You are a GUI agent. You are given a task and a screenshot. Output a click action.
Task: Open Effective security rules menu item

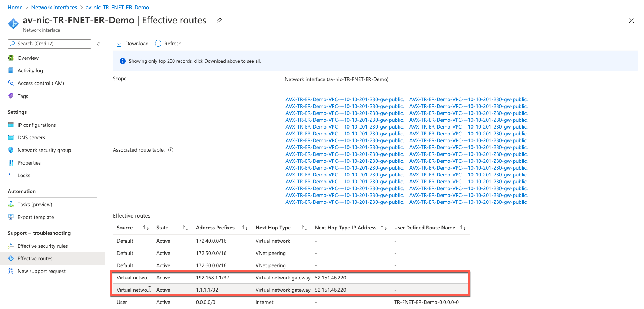[x=43, y=246]
